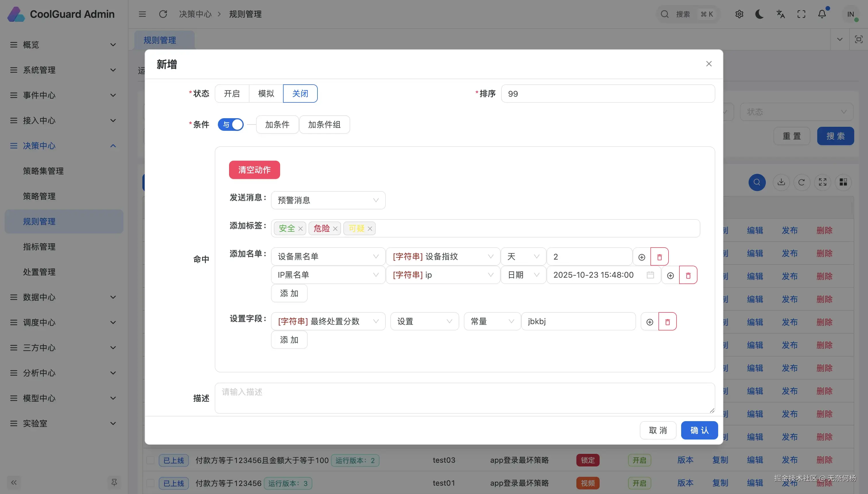Delete the 设备黑名单 list row
868x494 pixels.
point(659,257)
